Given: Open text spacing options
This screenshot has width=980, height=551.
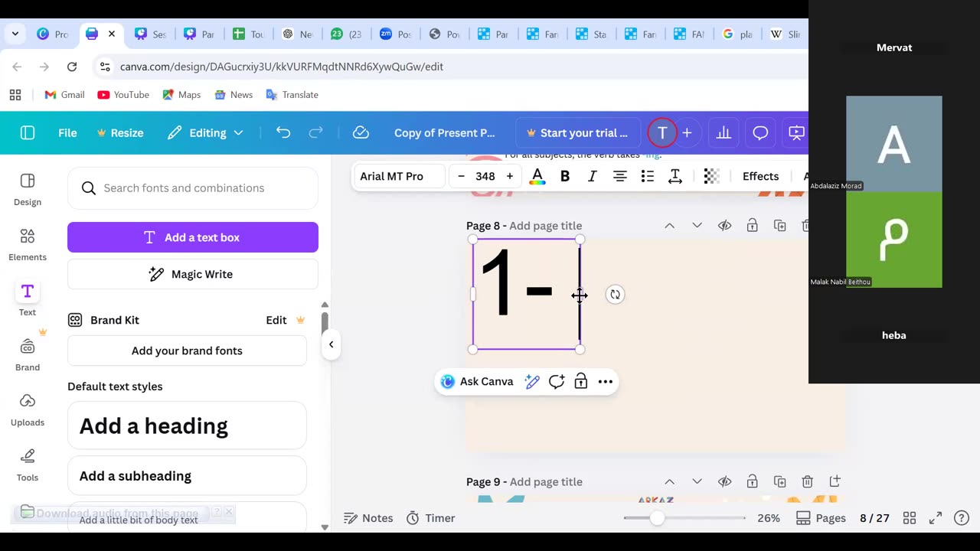Looking at the screenshot, I should pos(675,176).
